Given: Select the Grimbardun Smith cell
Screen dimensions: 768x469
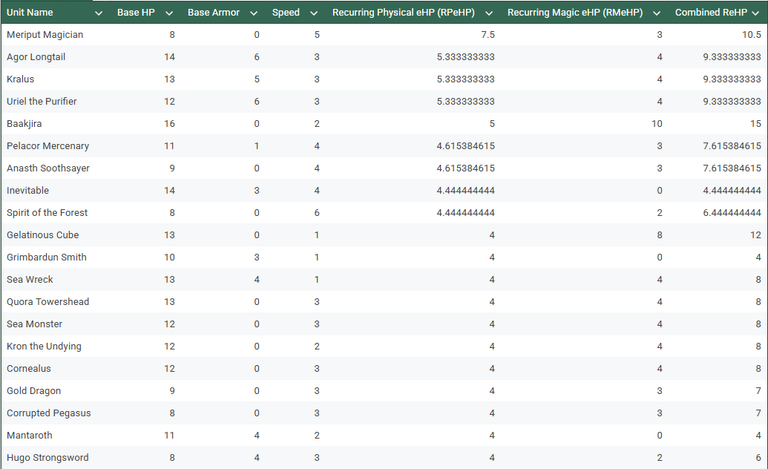Looking at the screenshot, I should [54, 258].
